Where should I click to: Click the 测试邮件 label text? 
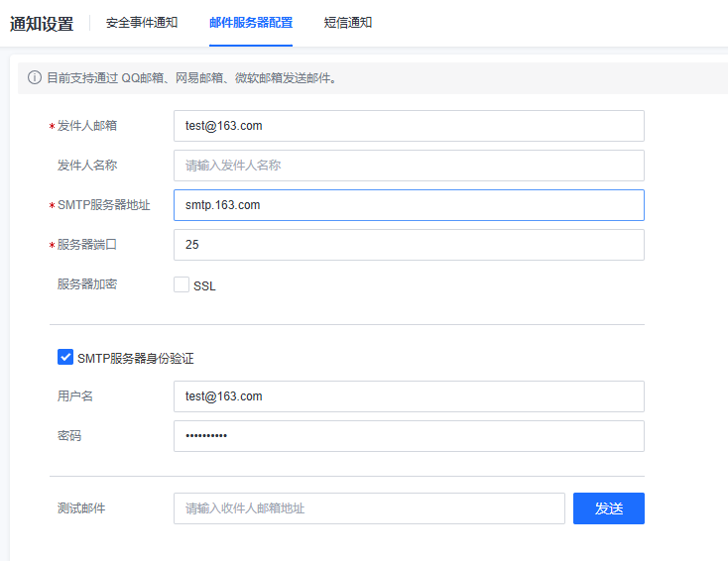click(81, 508)
